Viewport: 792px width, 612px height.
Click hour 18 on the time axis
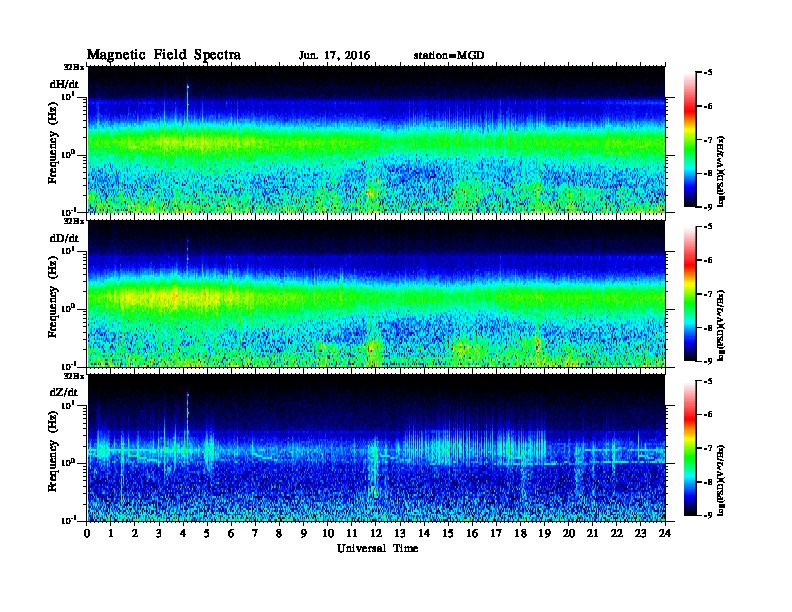[x=520, y=534]
